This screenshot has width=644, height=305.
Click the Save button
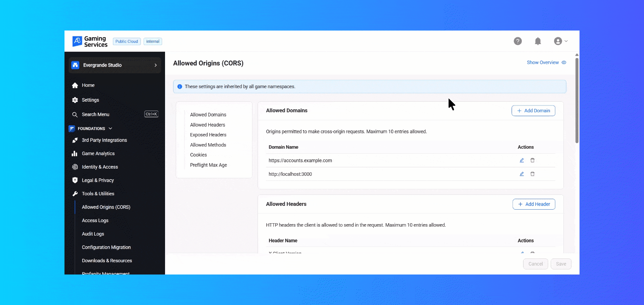pyautogui.click(x=561, y=264)
